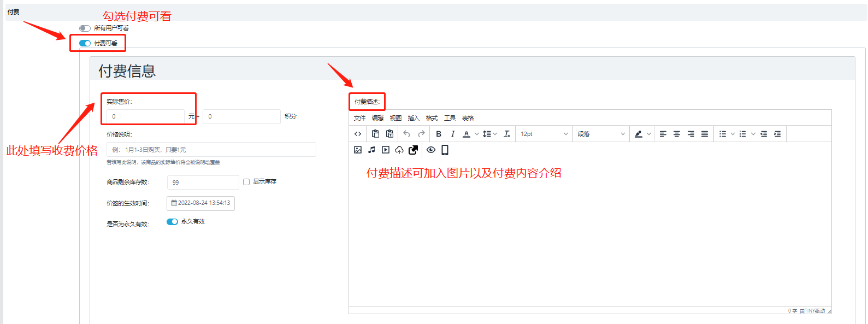Click the insert image icon

tap(358, 150)
